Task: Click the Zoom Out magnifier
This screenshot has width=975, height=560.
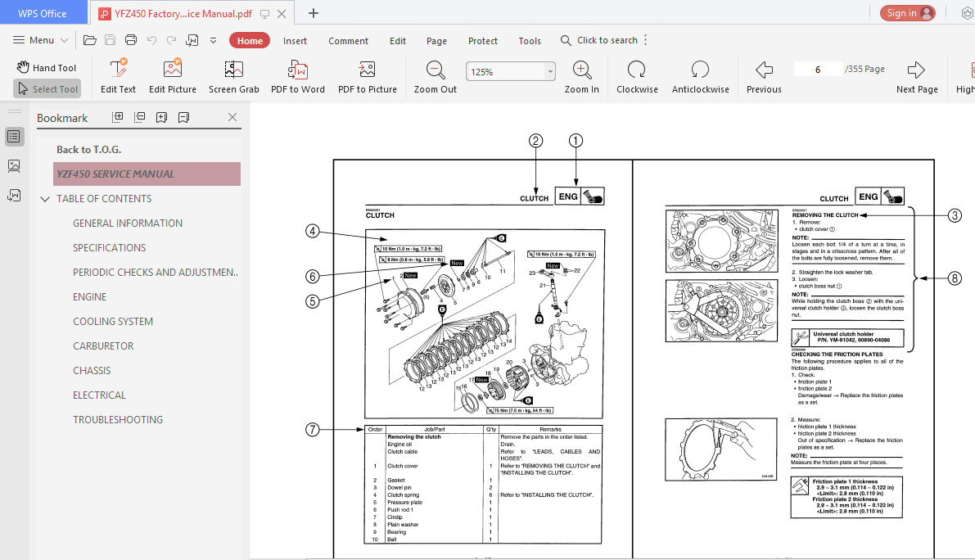Action: 436,76
